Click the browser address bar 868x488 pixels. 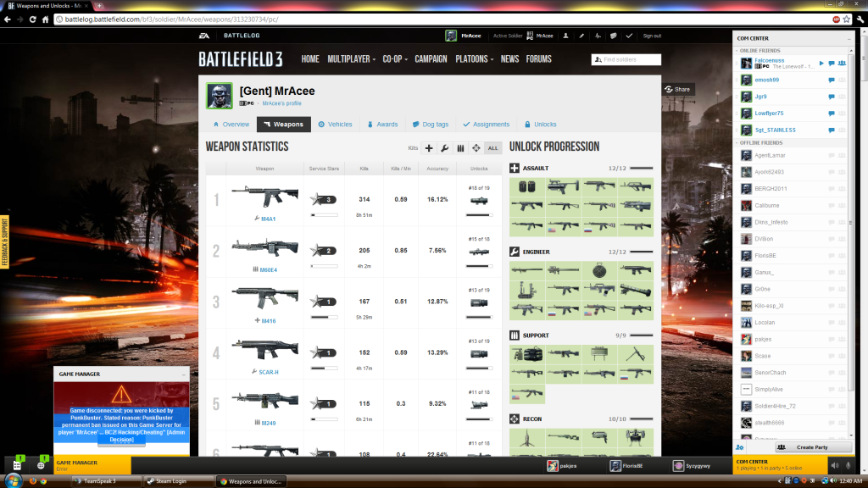point(442,19)
